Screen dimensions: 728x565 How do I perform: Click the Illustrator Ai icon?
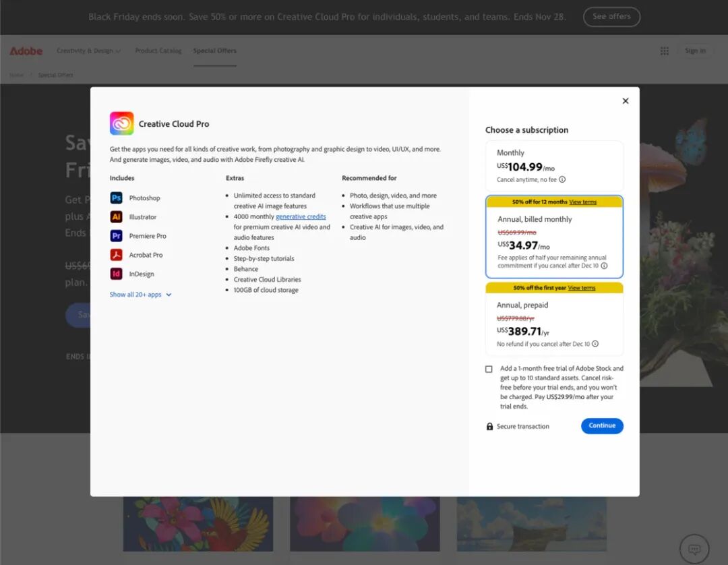coord(116,217)
